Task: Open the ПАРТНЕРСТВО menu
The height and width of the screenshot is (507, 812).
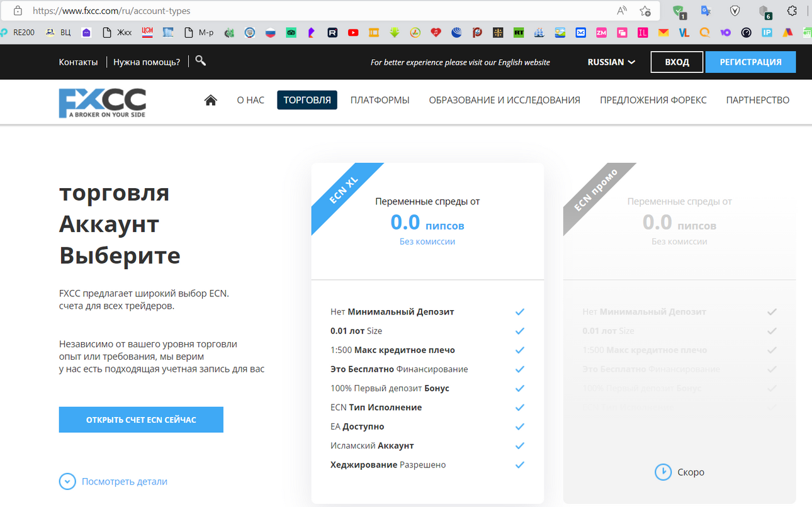Action: (758, 100)
